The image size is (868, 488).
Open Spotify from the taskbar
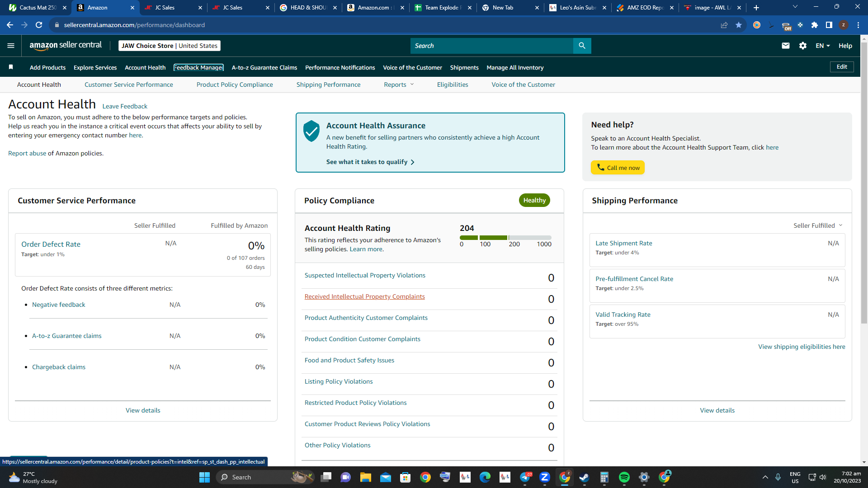point(624,477)
